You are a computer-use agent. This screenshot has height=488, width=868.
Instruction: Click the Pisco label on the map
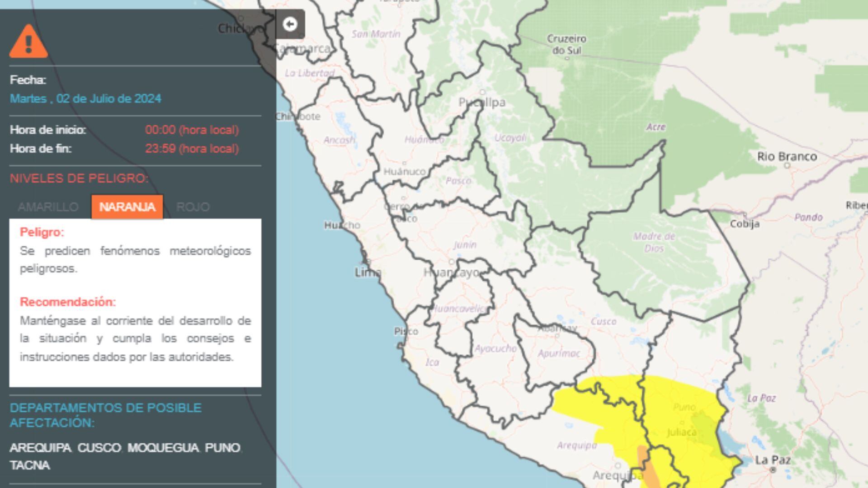(406, 331)
